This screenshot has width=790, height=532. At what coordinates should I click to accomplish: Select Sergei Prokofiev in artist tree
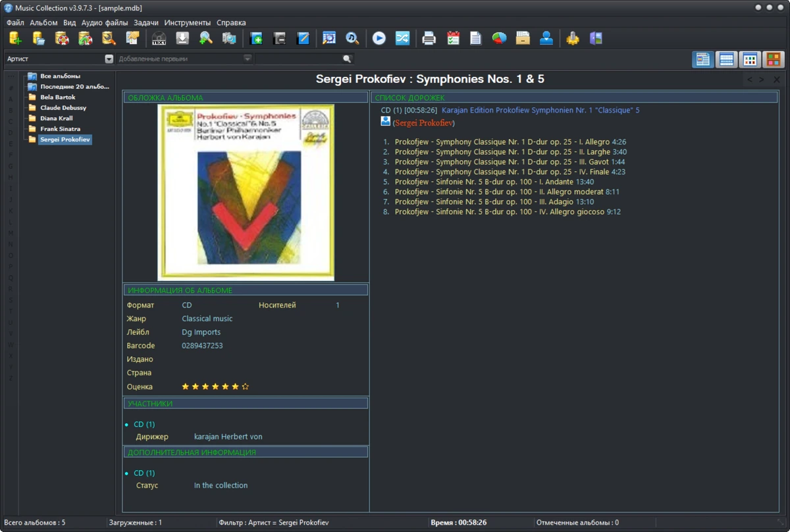coord(65,140)
